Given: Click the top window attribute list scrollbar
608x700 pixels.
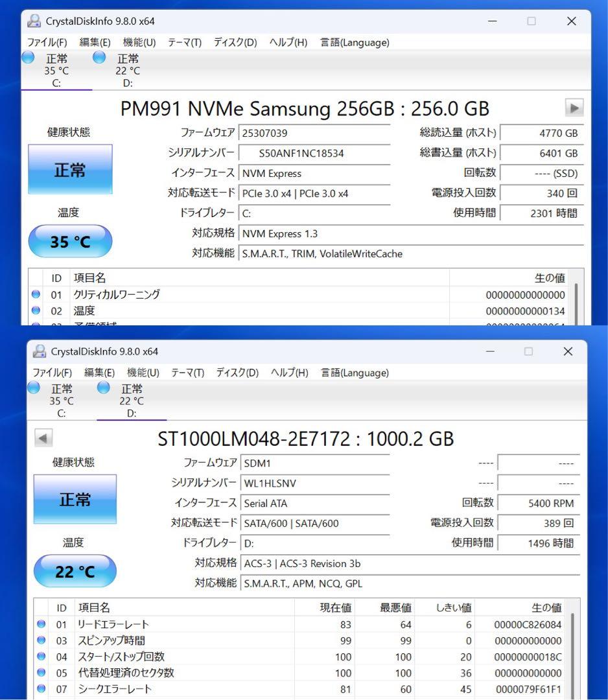Looking at the screenshot, I should (x=576, y=303).
